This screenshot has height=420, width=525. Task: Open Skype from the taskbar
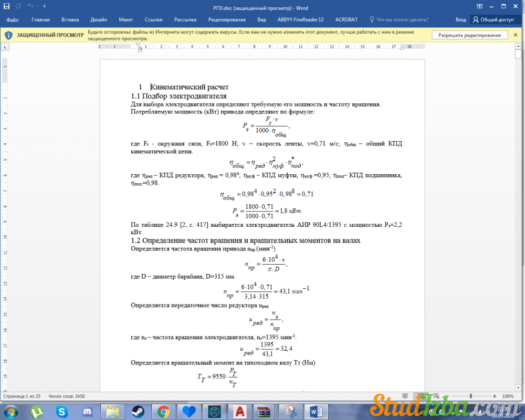pyautogui.click(x=61, y=412)
